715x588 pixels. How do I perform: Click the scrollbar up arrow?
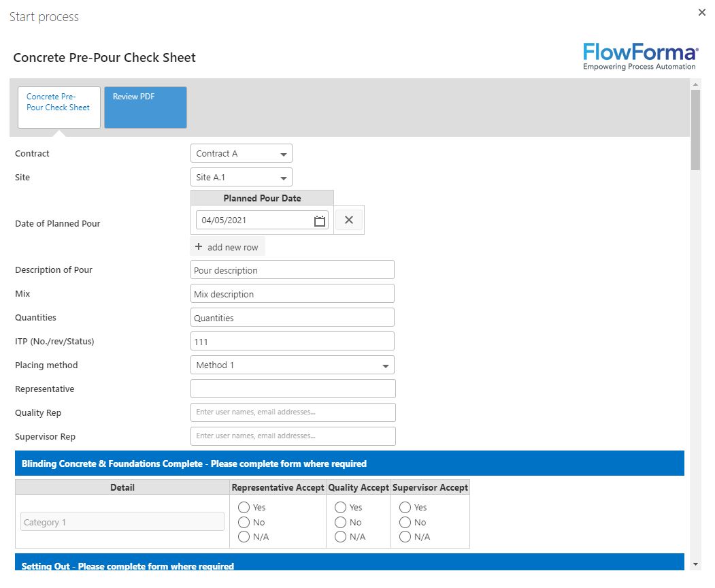695,84
